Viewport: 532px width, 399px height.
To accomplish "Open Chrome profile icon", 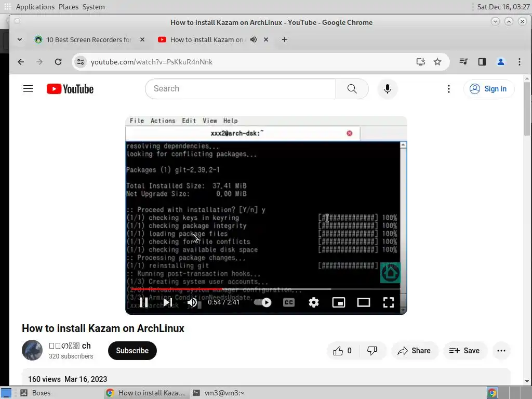I will point(501,62).
